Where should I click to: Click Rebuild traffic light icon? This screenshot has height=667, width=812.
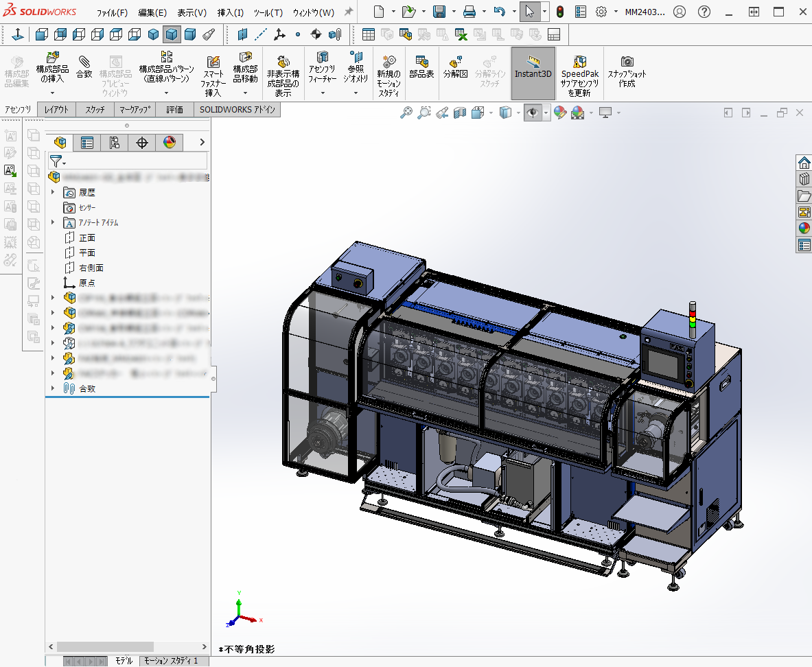point(560,12)
